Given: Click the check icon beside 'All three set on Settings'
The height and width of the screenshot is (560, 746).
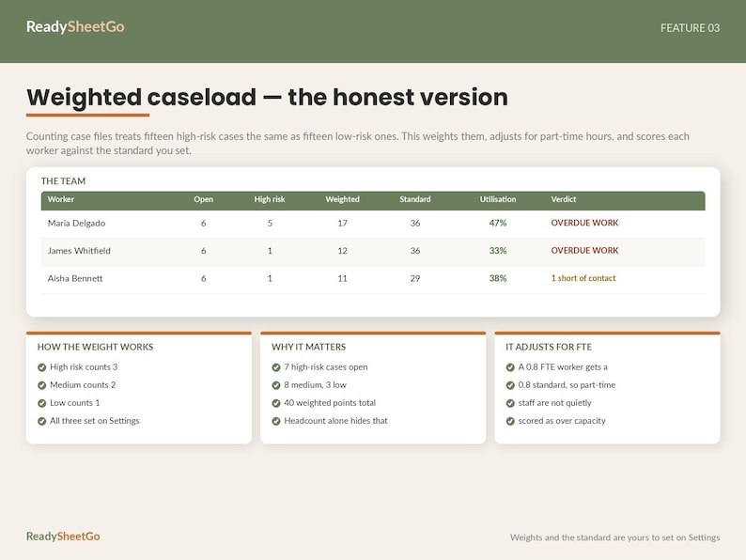Looking at the screenshot, I should click(42, 422).
